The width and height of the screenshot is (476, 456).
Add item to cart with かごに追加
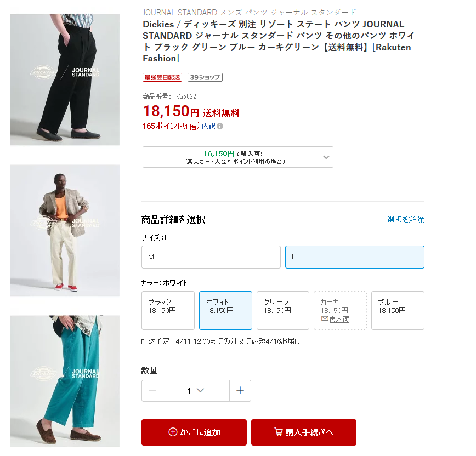point(194,432)
